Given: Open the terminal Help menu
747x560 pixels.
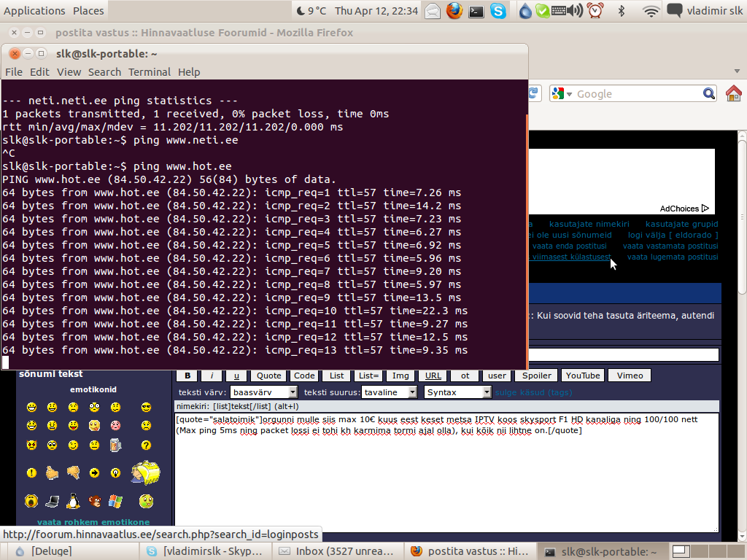Looking at the screenshot, I should pyautogui.click(x=189, y=72).
